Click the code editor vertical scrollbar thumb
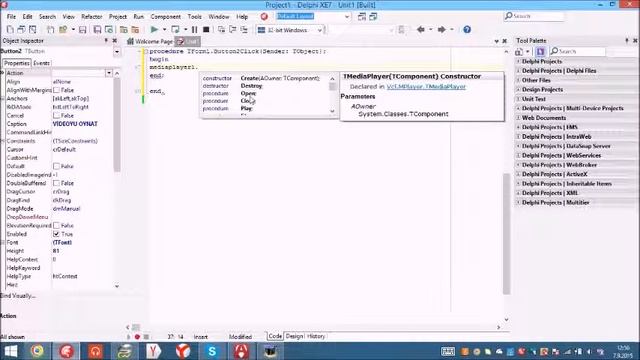Screen dimensions: 640x360 [507, 233]
